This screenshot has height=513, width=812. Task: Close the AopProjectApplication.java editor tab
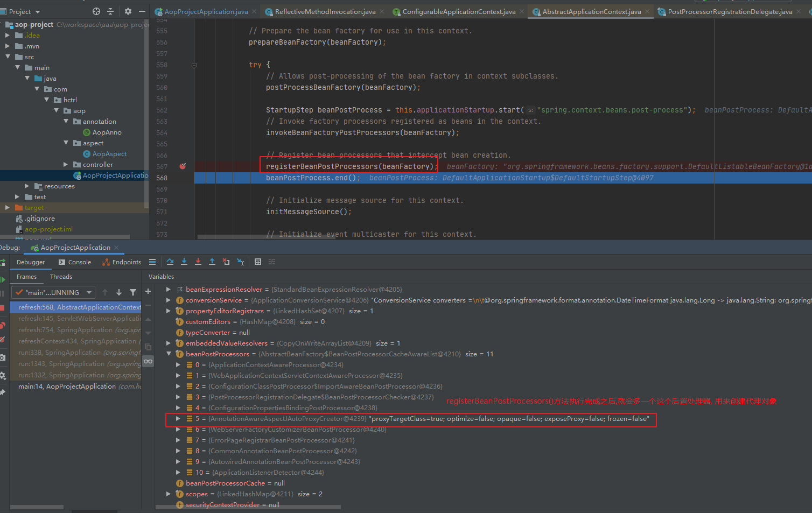255,11
